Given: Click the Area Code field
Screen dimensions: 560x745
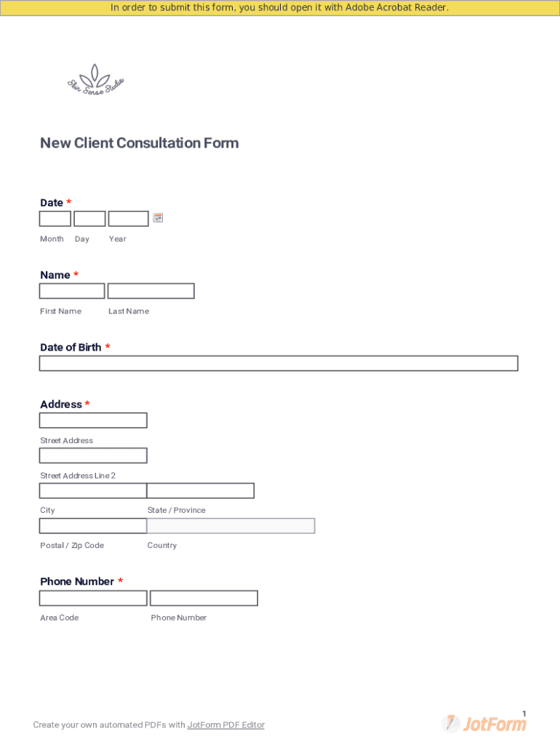Looking at the screenshot, I should coord(93,598).
